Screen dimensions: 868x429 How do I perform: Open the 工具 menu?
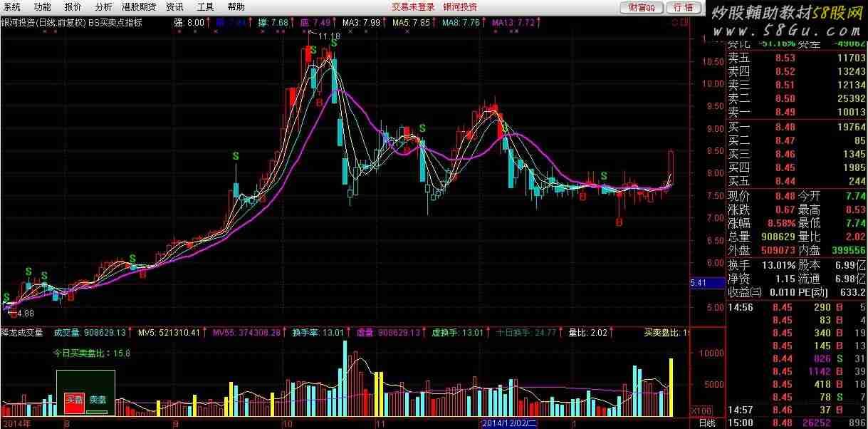pos(205,6)
